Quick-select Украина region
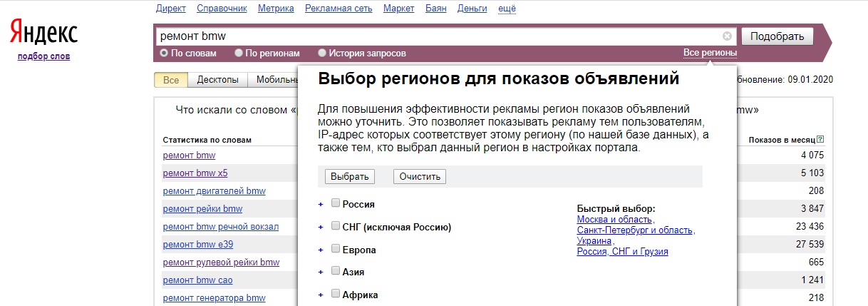 click(x=594, y=241)
